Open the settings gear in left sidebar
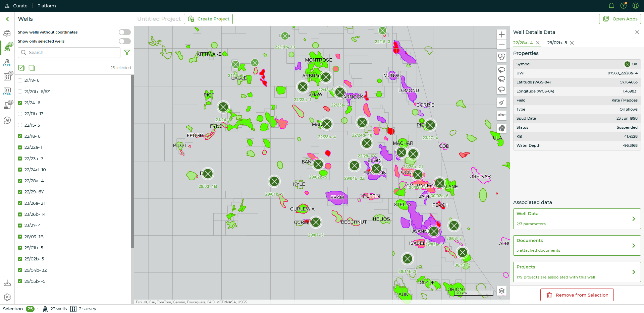 (7, 297)
